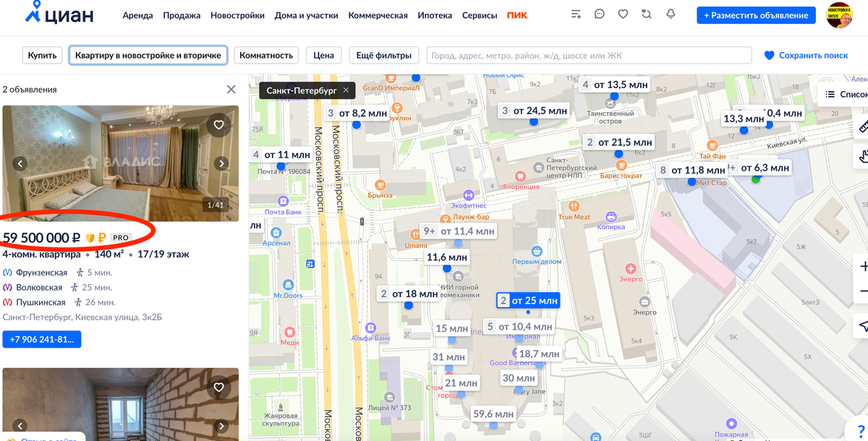
Task: Open the Цена filter
Action: coord(324,55)
